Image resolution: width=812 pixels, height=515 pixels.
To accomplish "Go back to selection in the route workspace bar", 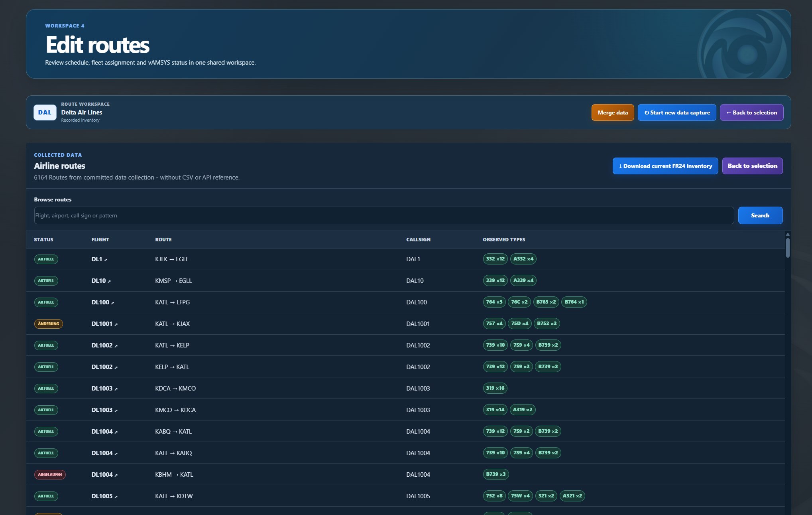I will (751, 112).
